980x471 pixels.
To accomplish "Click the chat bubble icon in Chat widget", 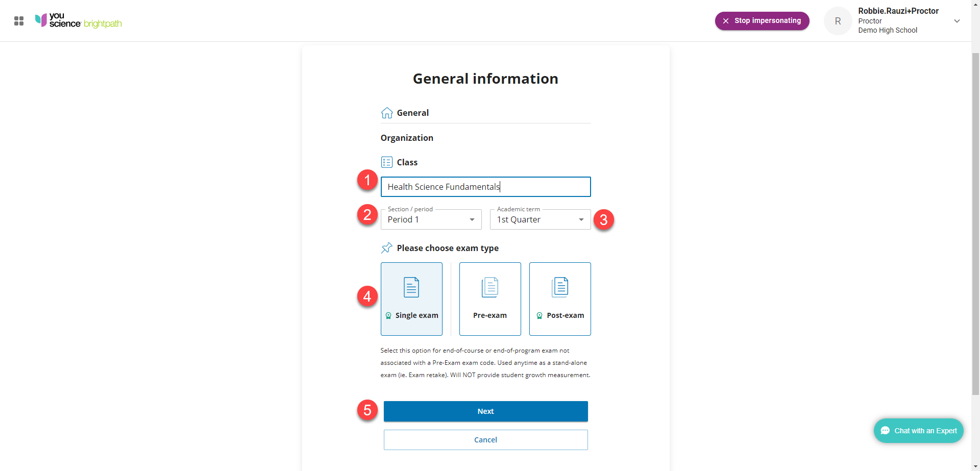I will 886,431.
